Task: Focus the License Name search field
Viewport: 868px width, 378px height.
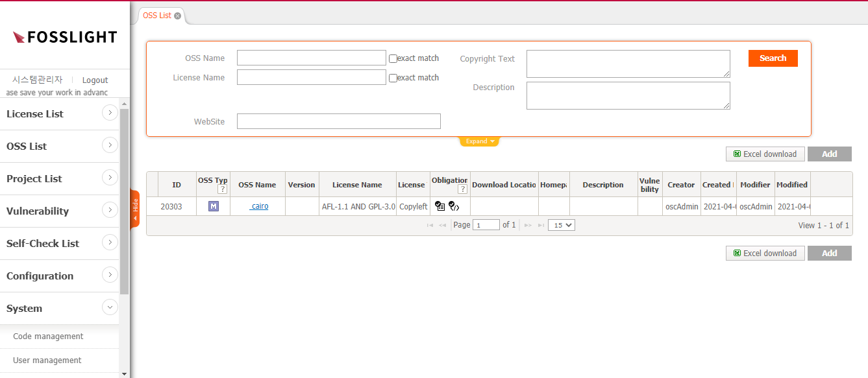Action: point(312,77)
